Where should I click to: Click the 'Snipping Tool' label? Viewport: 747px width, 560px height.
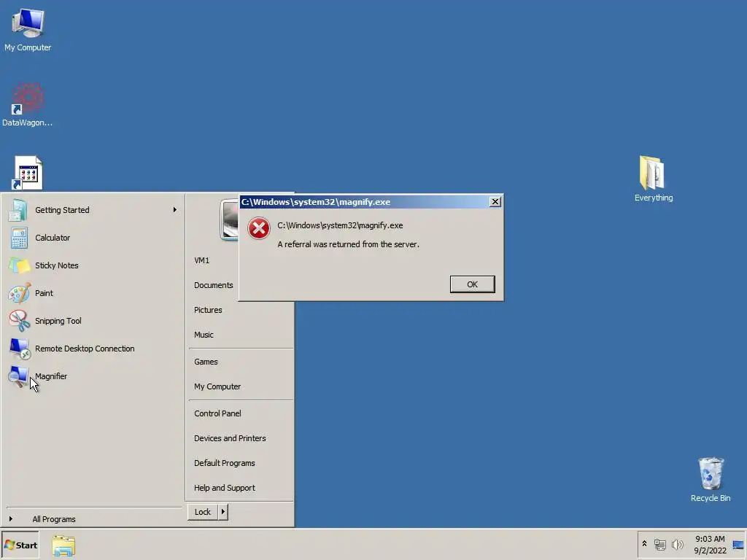pyautogui.click(x=58, y=321)
